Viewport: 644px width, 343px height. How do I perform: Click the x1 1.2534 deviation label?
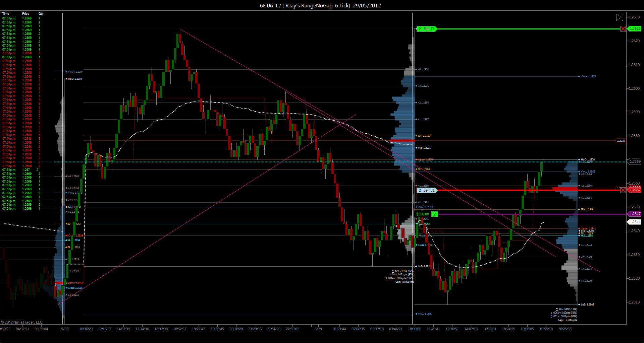585,245
